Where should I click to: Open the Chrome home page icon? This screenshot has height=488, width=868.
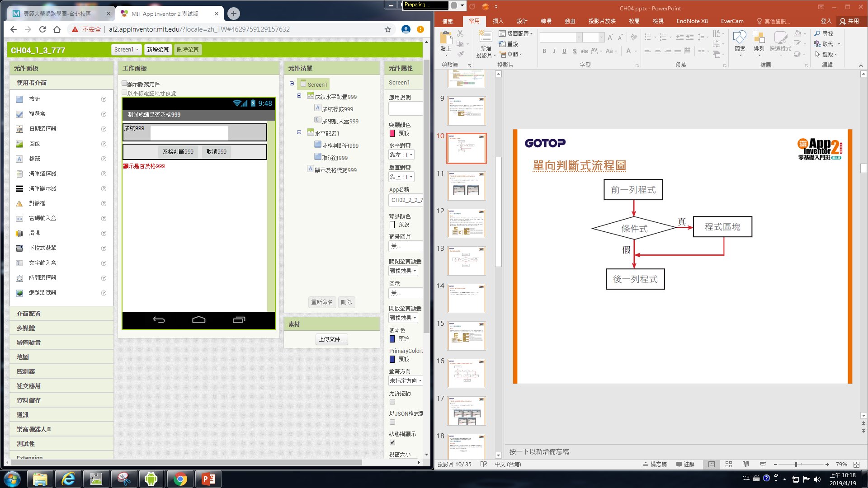click(x=57, y=29)
